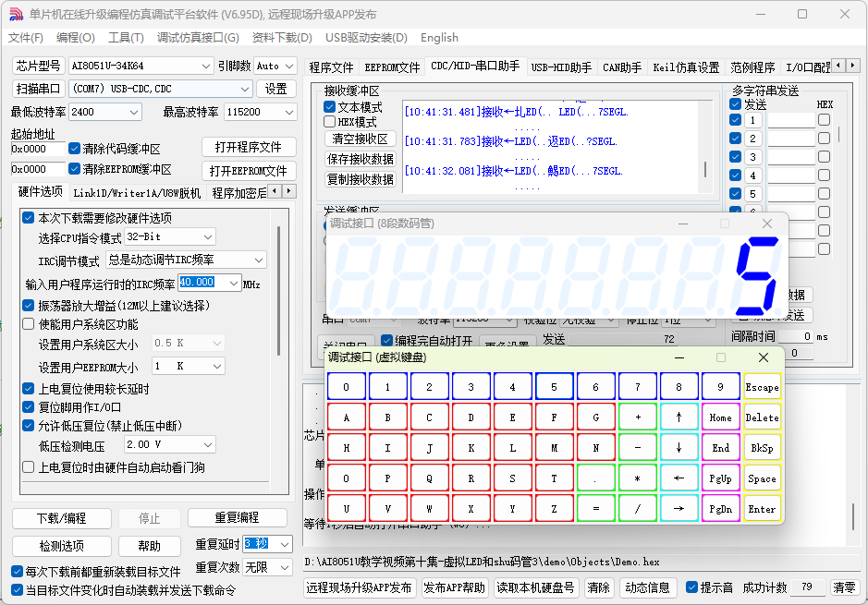Click the digit 5 key on virtual keyboard
The width and height of the screenshot is (868, 605).
coord(554,387)
